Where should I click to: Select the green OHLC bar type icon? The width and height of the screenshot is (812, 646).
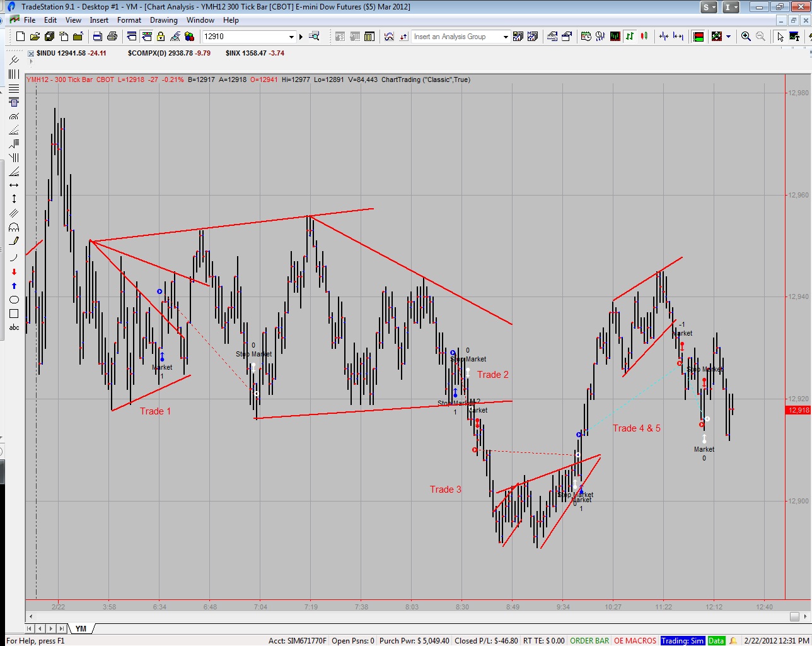pos(630,37)
